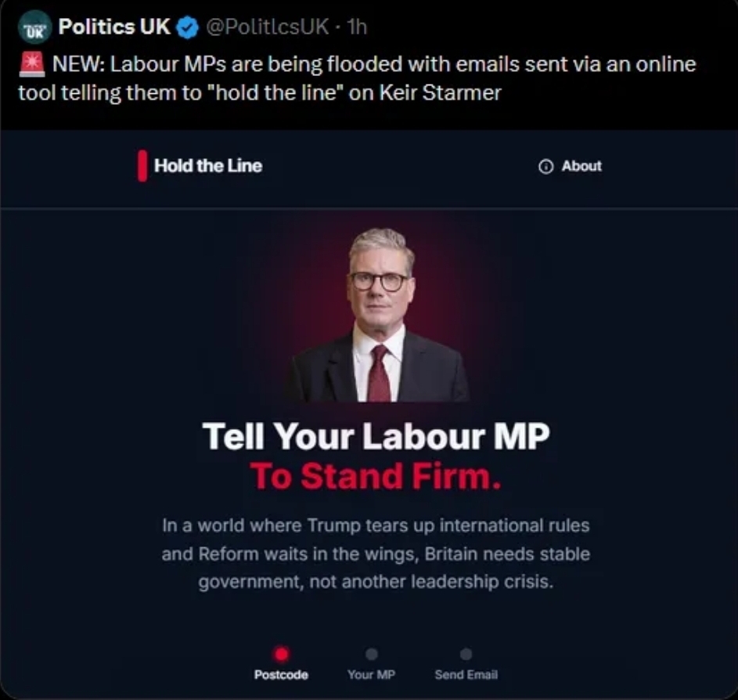The image size is (738, 700).
Task: Click the red To Stand Firm text
Action: [375, 476]
